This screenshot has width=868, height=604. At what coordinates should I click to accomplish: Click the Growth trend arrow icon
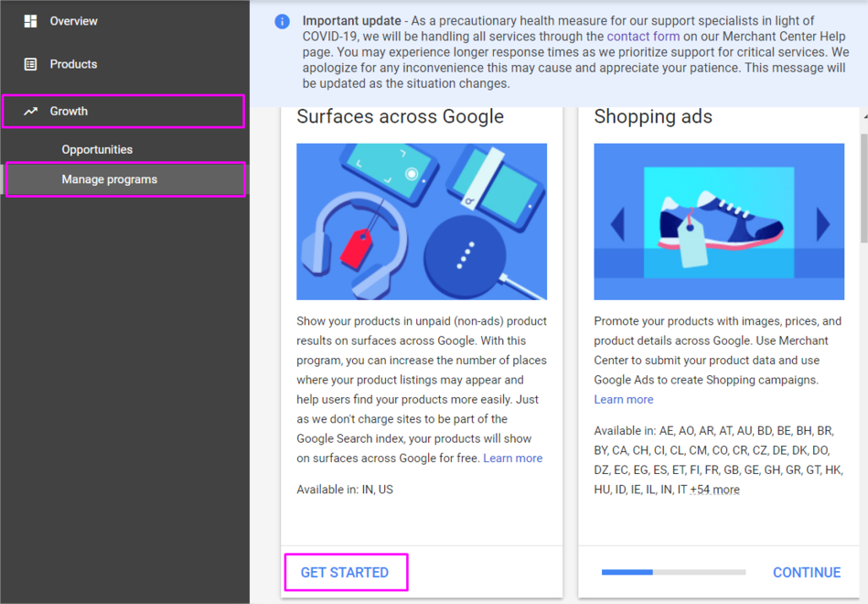(x=31, y=111)
